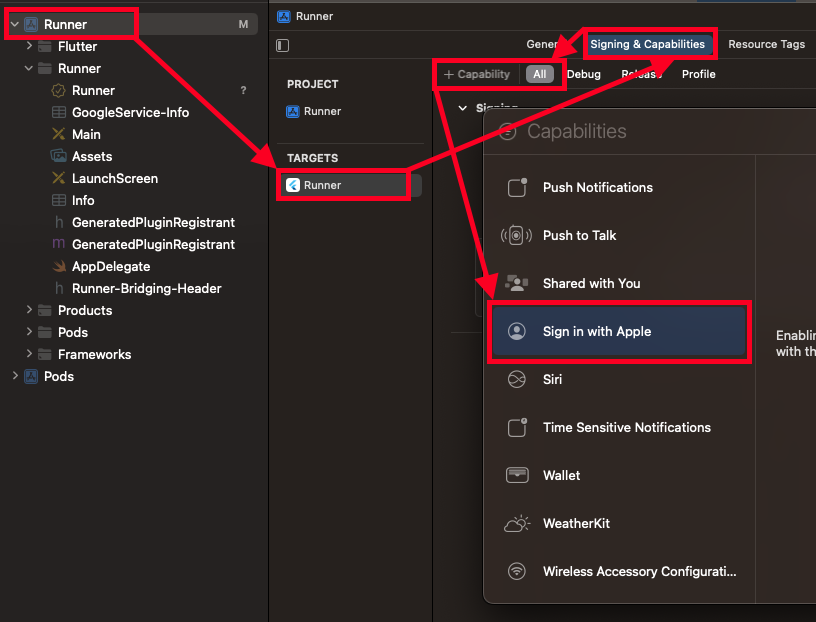Click the Assets catalog icon
The image size is (816, 622).
58,156
